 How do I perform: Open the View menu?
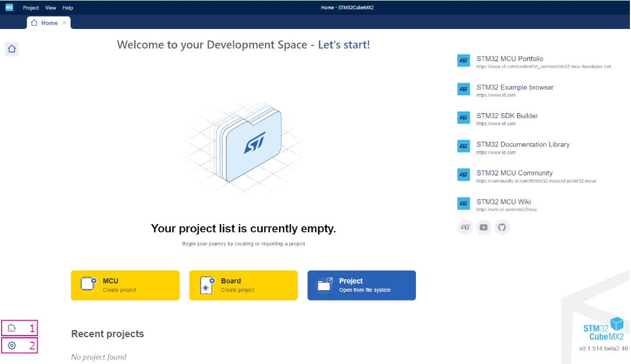point(51,8)
